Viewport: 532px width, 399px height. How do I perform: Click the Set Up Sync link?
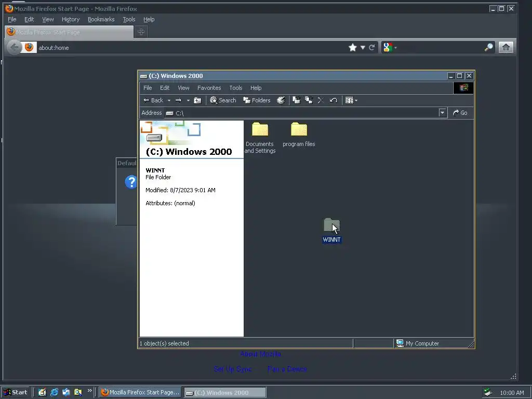[x=232, y=369]
